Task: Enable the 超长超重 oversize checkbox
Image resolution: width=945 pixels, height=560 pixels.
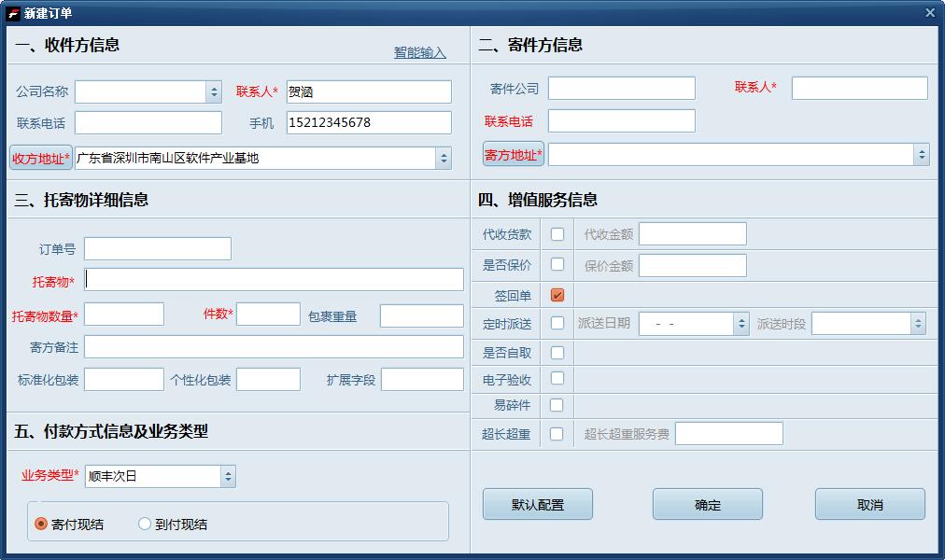Action: (557, 433)
